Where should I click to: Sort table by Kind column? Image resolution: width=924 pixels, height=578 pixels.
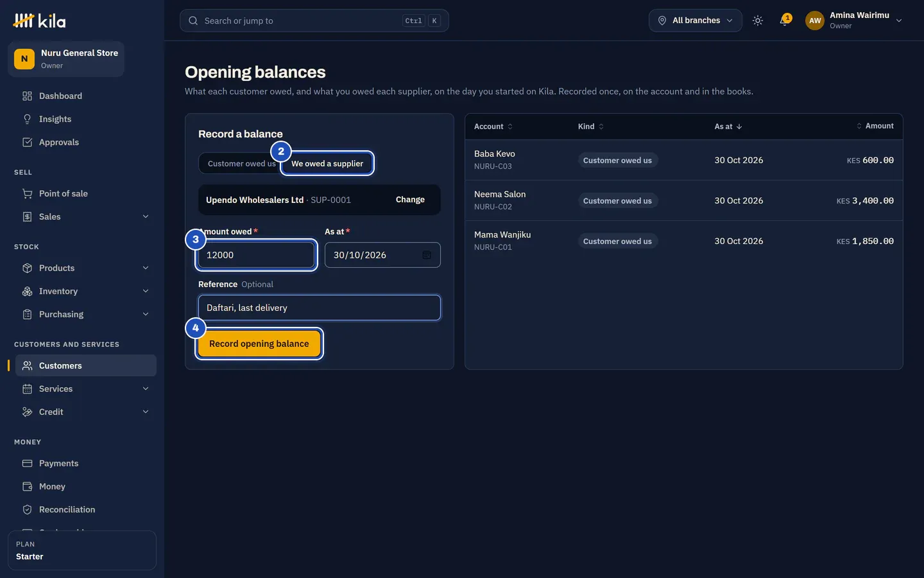pyautogui.click(x=590, y=127)
